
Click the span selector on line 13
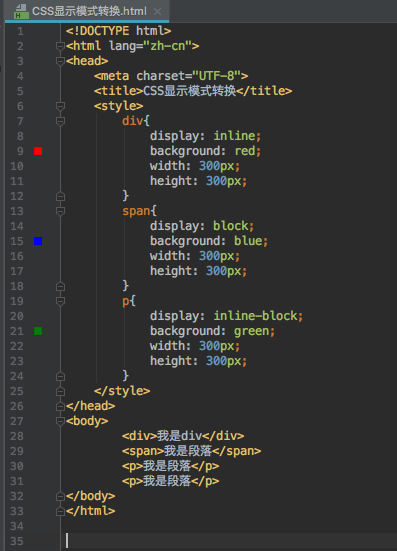[136, 211]
